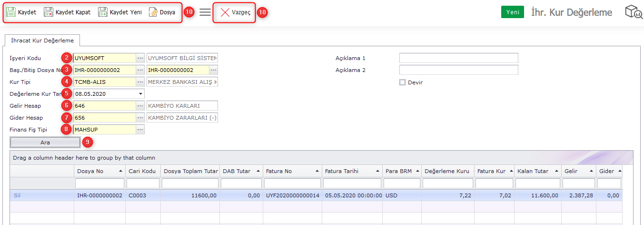Sort by the Dosya No column arrow
Image resolution: width=644 pixels, height=225 pixels.
[x=120, y=171]
